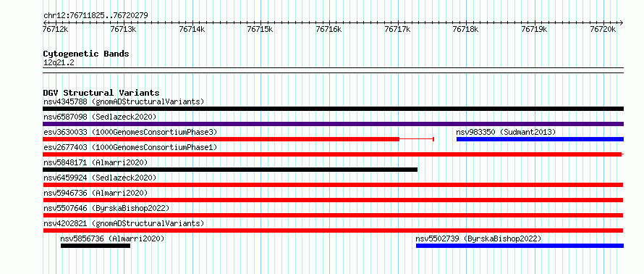The height and width of the screenshot is (274, 644).
Task: Click the red esv2677403 variant bar
Action: [x=332, y=154]
